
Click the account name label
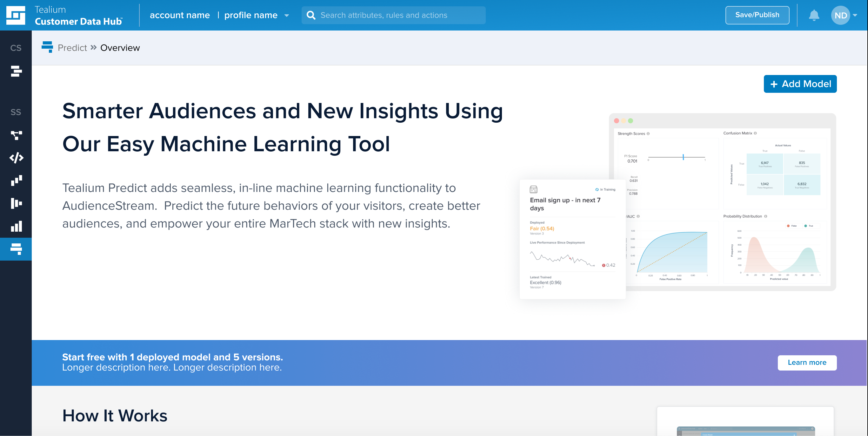click(x=180, y=15)
